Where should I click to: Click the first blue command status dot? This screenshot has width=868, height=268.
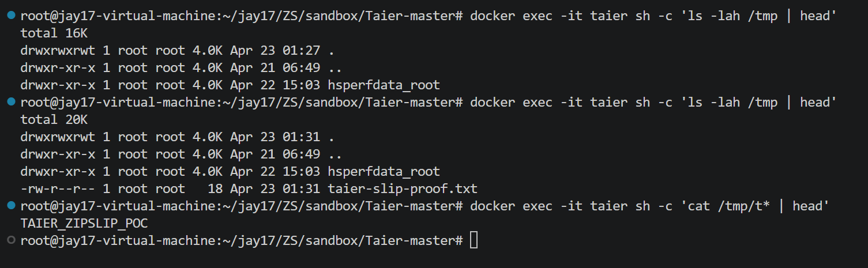pos(12,16)
